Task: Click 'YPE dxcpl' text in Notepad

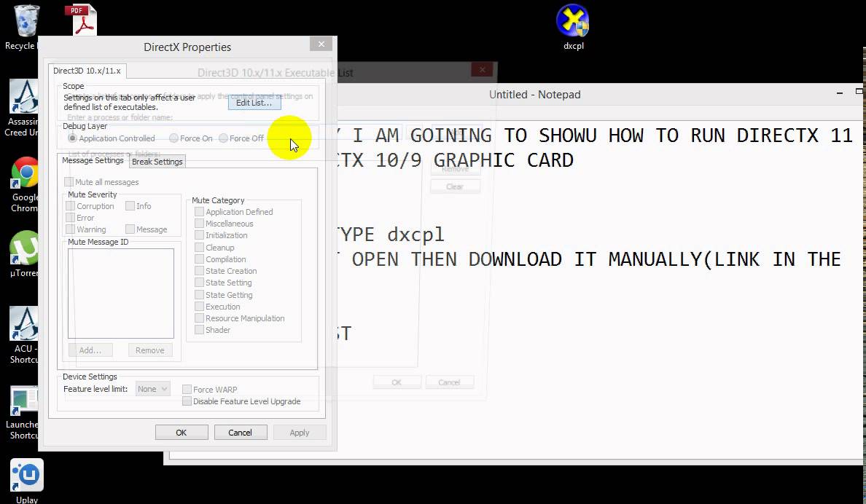Action: pyautogui.click(x=391, y=235)
